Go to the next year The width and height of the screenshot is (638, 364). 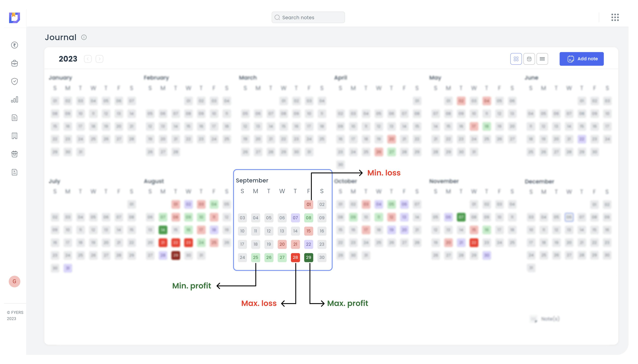point(100,59)
